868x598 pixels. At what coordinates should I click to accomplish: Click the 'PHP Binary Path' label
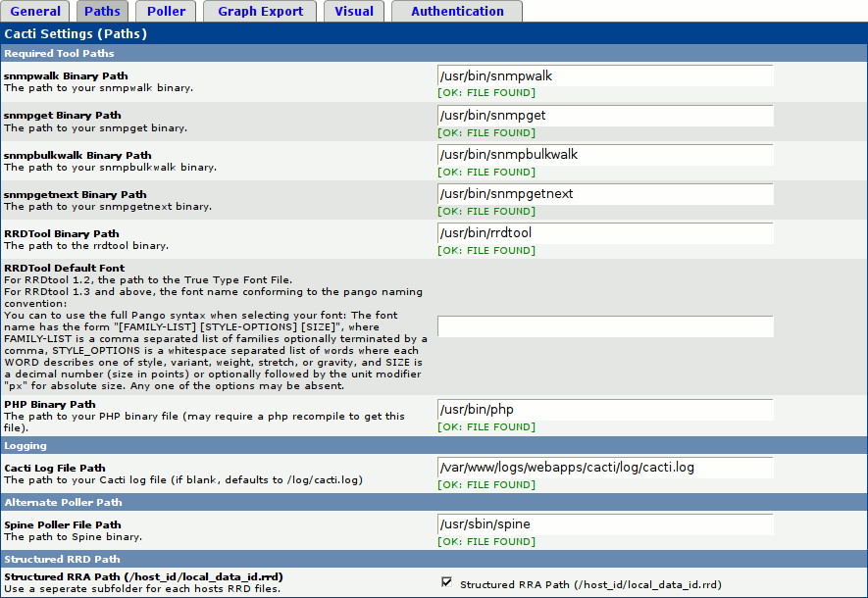click(50, 404)
